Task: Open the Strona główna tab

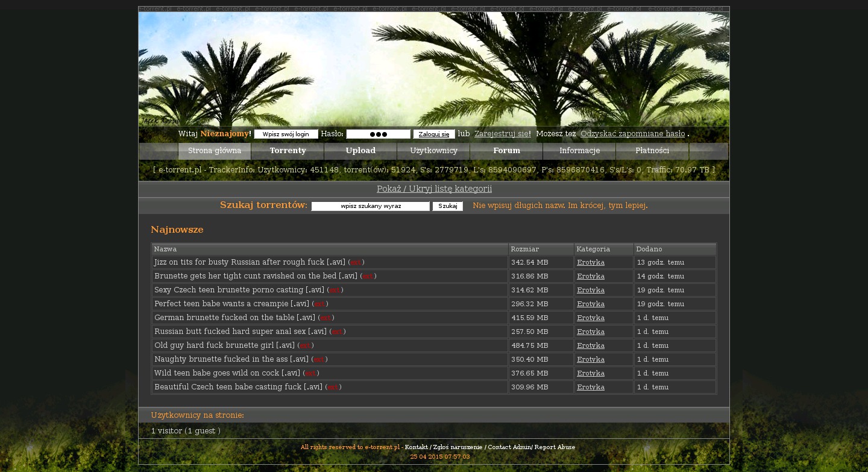Action: [x=215, y=151]
